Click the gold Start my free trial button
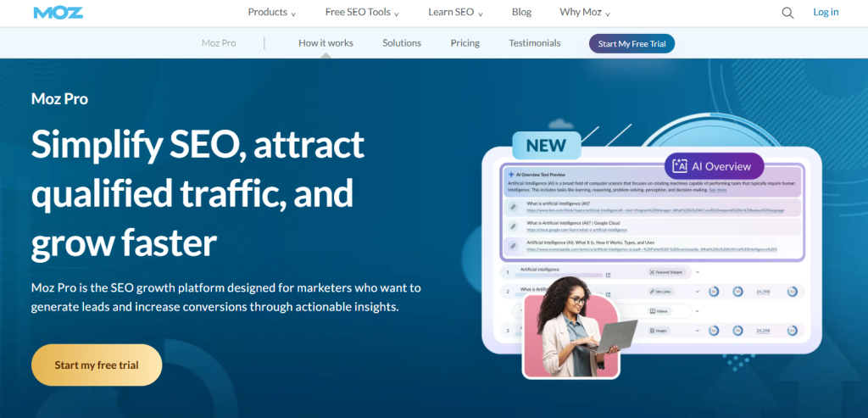Screen dimensions: 868x418 tap(97, 365)
